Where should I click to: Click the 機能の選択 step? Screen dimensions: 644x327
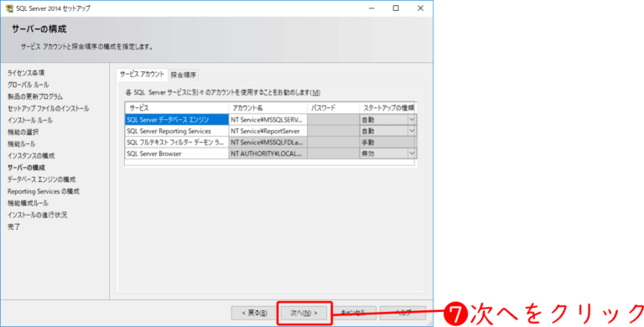[x=23, y=132]
